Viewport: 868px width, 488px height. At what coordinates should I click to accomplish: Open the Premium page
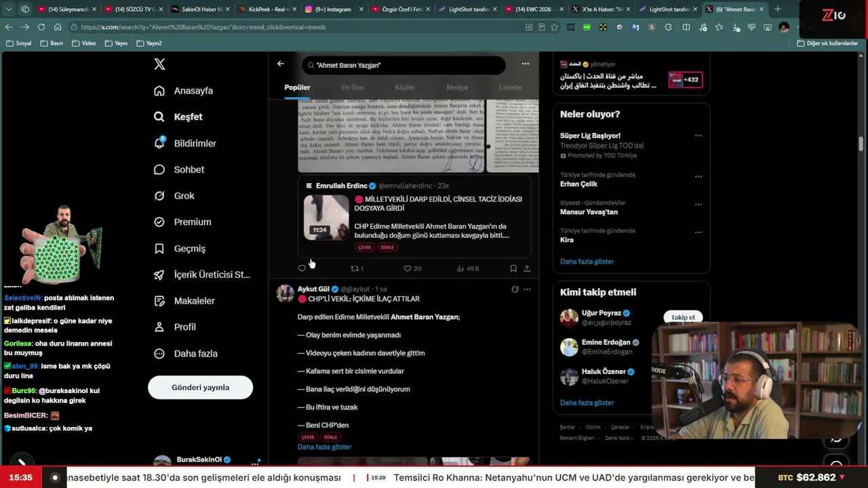(x=182, y=222)
